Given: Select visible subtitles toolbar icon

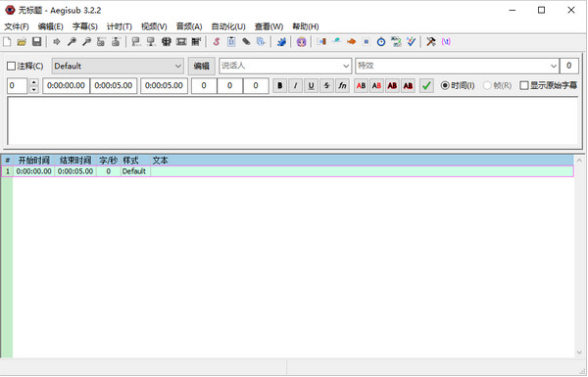Looking at the screenshot, I should (167, 41).
